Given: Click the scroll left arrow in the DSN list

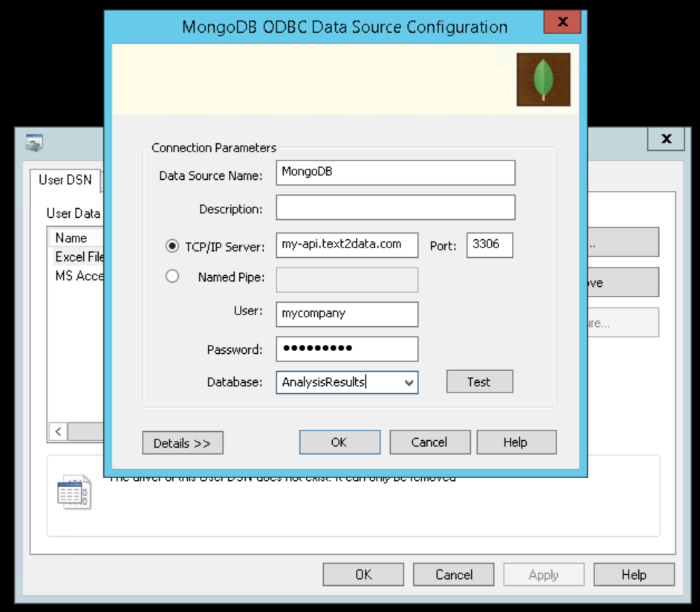Looking at the screenshot, I should coord(58,432).
